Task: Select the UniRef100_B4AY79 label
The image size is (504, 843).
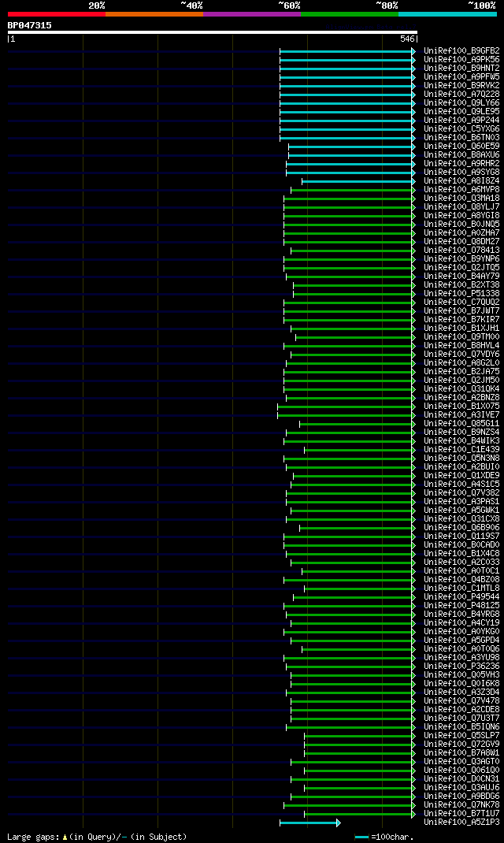Action: 461,276
